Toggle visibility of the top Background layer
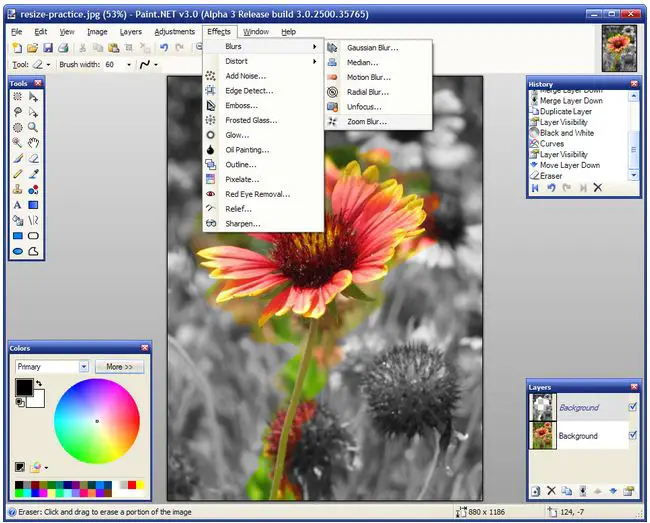The height and width of the screenshot is (523, 650). (633, 407)
